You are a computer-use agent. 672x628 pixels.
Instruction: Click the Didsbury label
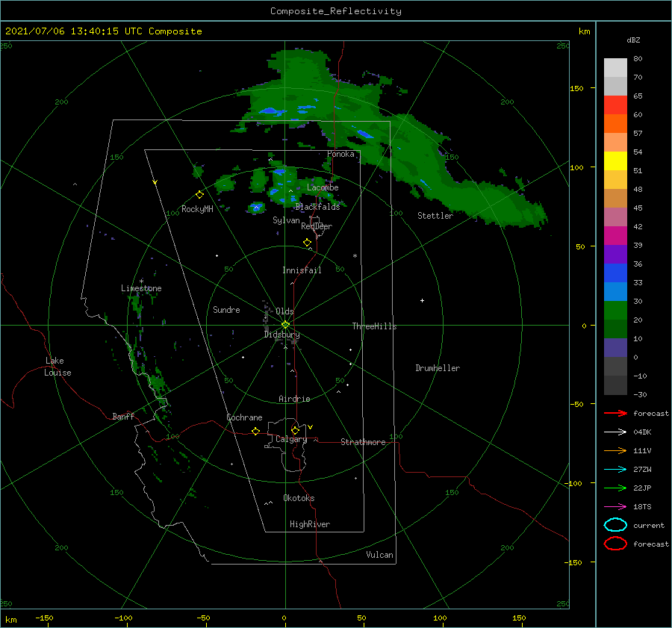click(x=282, y=335)
